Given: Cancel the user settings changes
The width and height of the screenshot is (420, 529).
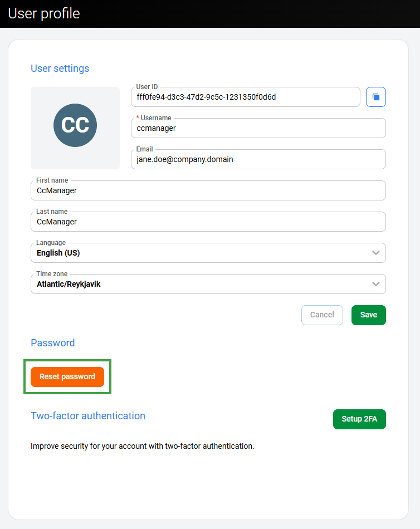Looking at the screenshot, I should pos(322,315).
